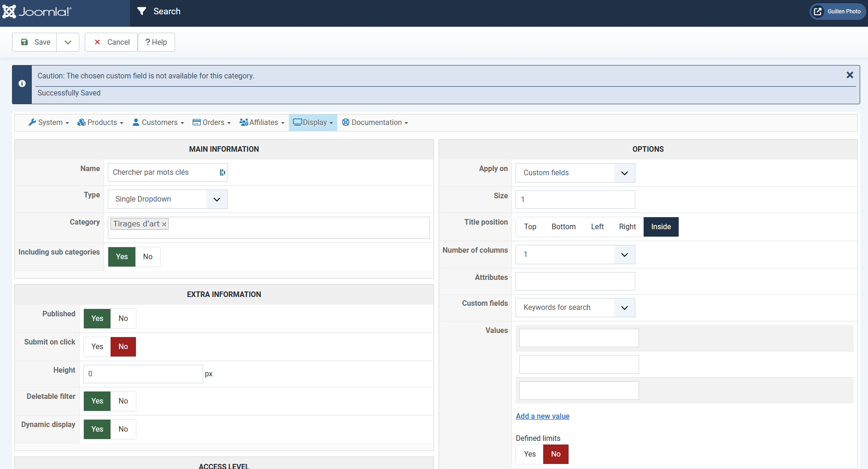Open the Documentation menu
868x469 pixels.
coord(375,122)
